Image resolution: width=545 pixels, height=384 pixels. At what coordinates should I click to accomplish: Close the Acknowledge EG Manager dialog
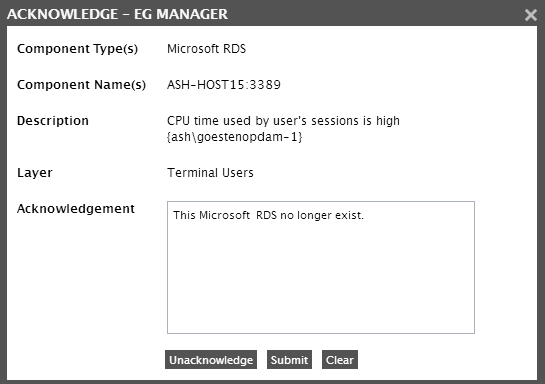point(530,15)
